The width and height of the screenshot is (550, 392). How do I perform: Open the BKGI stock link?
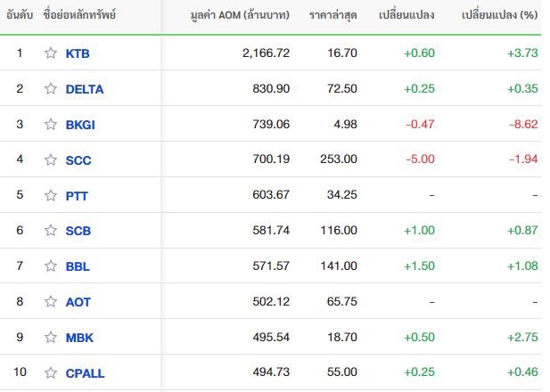[x=80, y=125]
